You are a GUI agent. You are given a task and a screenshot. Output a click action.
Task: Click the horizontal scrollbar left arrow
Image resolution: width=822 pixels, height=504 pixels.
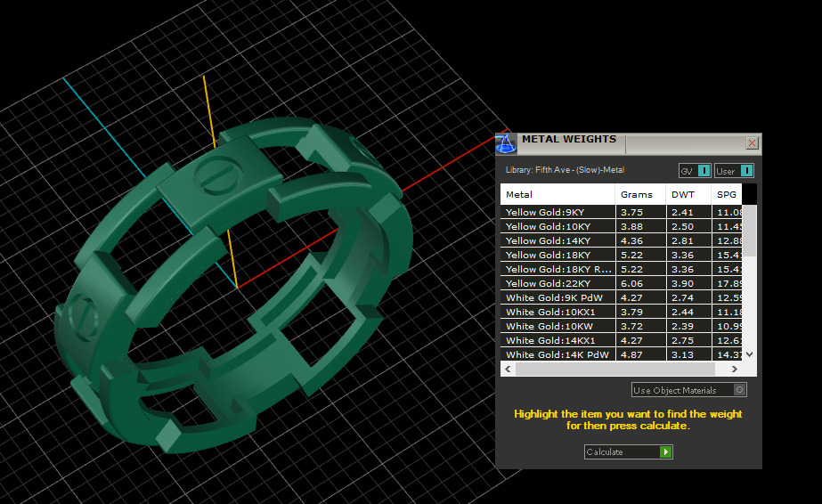[508, 369]
